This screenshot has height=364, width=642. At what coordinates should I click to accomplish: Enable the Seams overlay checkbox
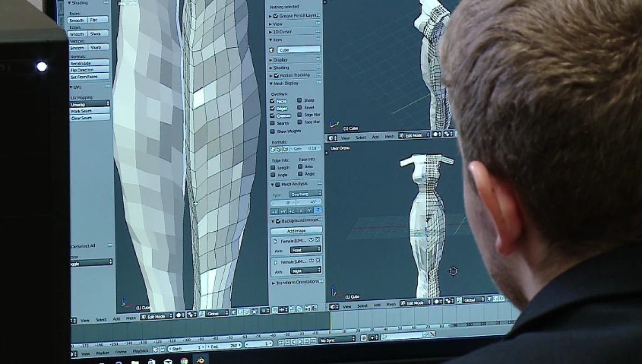pos(273,123)
